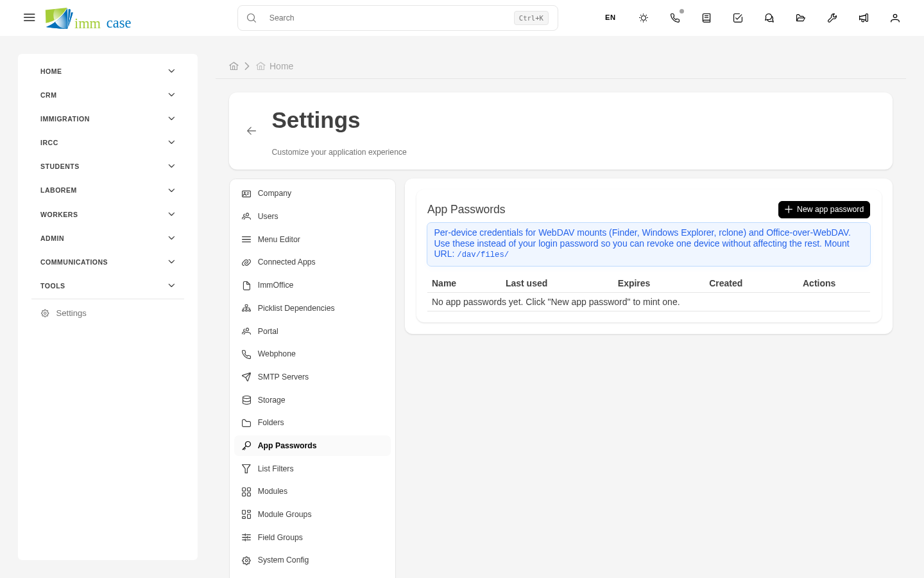Follow the Home breadcrumb link
Image resolution: width=924 pixels, height=578 pixels.
[275, 66]
